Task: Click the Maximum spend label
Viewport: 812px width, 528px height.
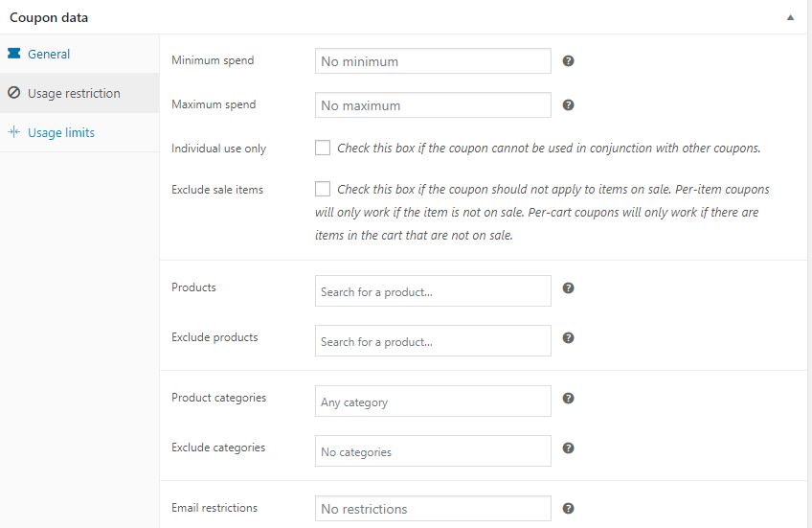Action: [214, 104]
